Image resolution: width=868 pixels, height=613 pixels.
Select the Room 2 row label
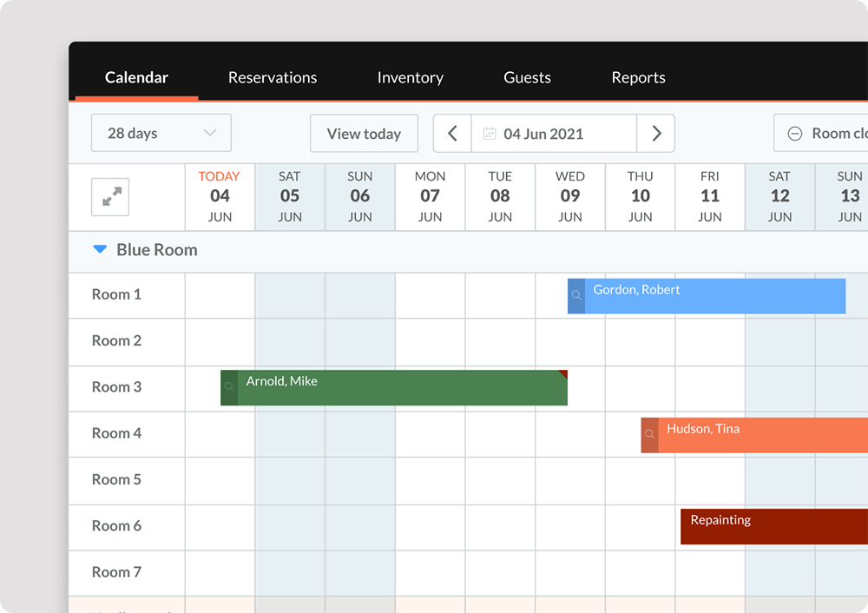click(116, 341)
